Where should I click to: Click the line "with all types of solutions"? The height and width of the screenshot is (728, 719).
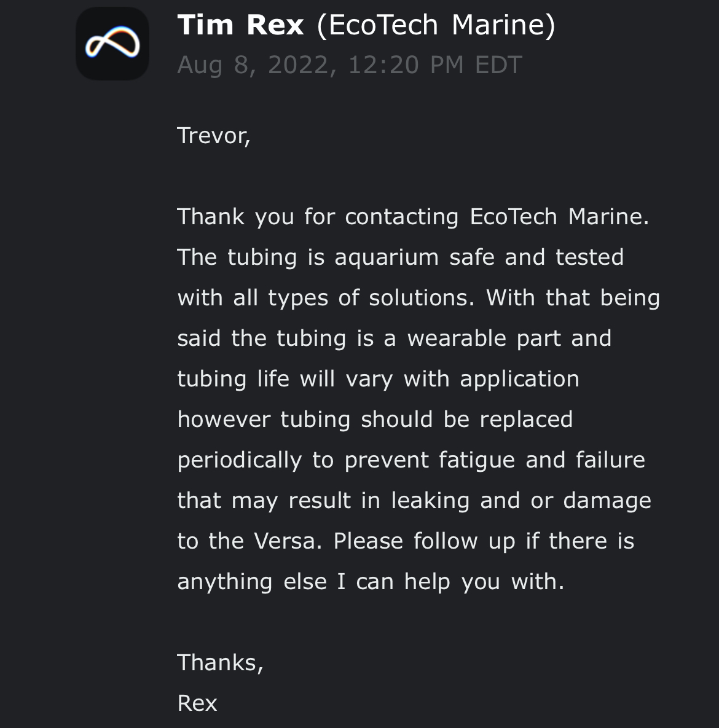[326, 298]
